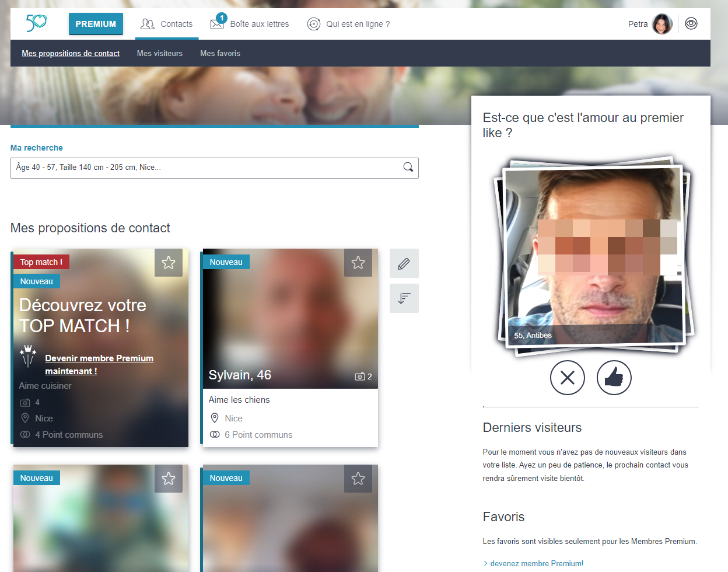Switch to Mes visiteurs tab

click(x=160, y=53)
